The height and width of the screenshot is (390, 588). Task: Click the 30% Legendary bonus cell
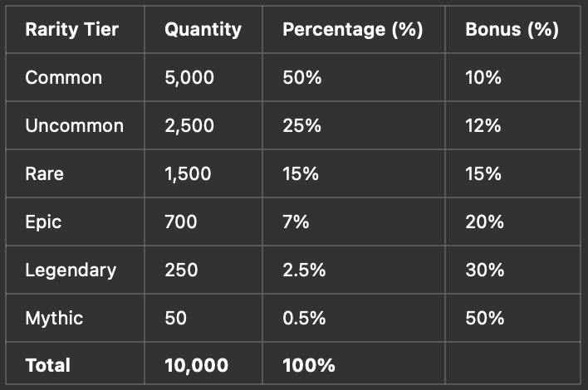coord(483,270)
